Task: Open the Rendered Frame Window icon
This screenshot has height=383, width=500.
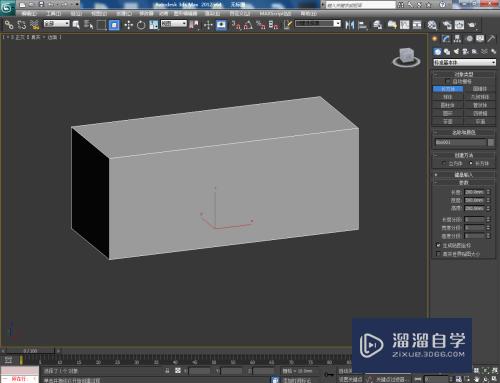Action: point(460,25)
